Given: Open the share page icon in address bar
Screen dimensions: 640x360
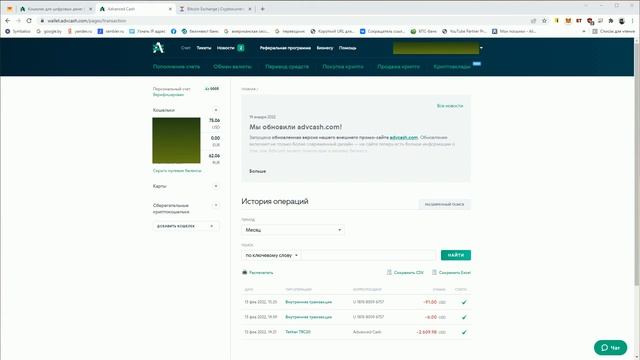Looking at the screenshot, I should [x=533, y=20].
